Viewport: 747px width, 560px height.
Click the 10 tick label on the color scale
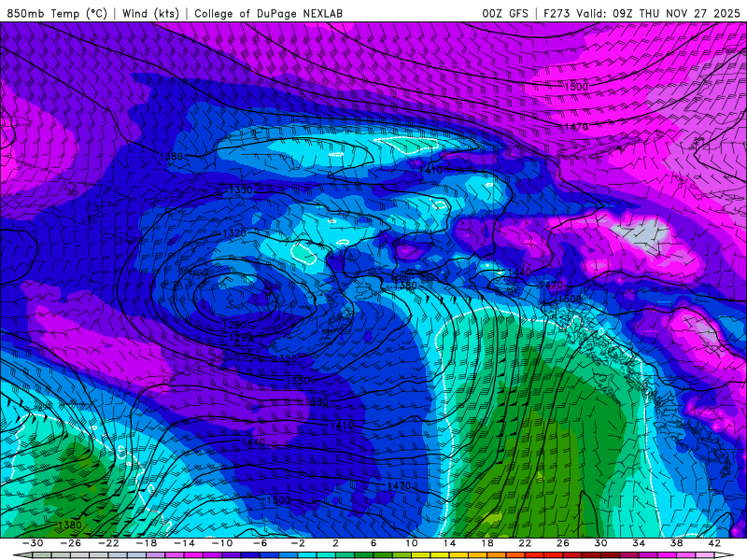coord(412,543)
